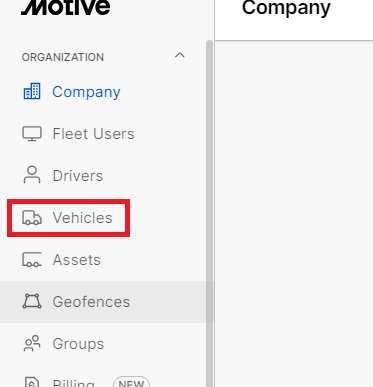Click the ORGANIZATION section header
This screenshot has height=387, width=373.
tap(63, 57)
